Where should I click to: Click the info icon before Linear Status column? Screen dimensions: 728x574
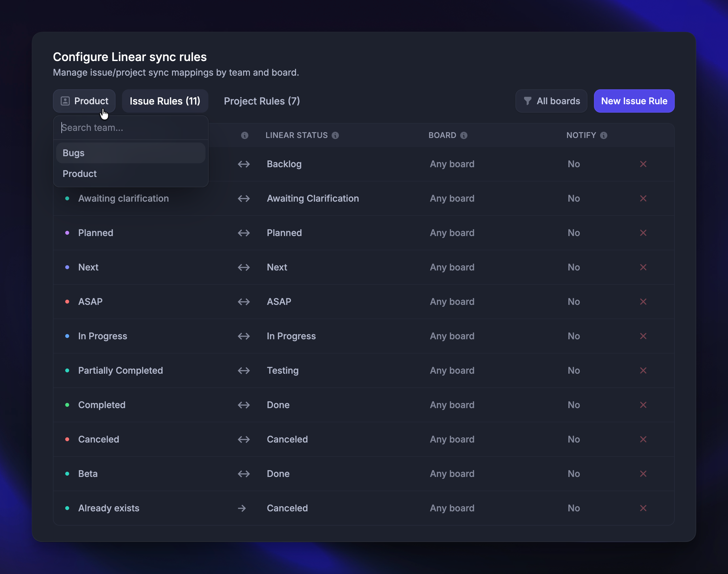(x=245, y=135)
